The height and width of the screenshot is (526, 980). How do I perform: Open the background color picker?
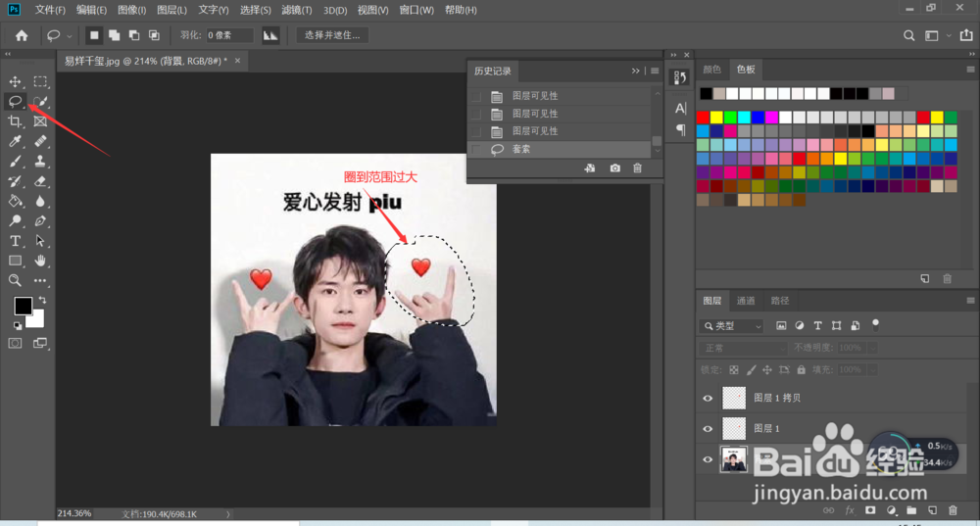[x=37, y=320]
